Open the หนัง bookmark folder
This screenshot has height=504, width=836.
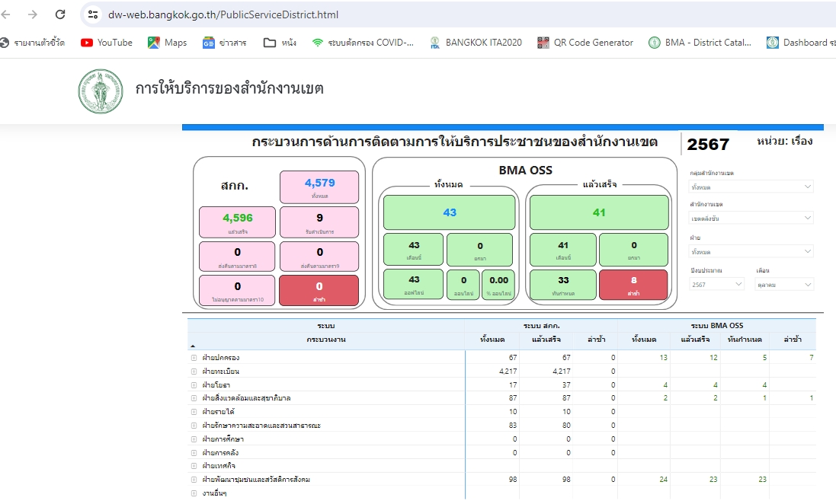(x=280, y=43)
